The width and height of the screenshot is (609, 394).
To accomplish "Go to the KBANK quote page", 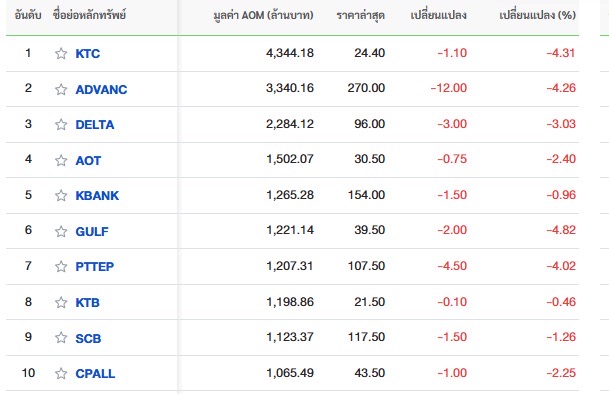I will 97,195.
